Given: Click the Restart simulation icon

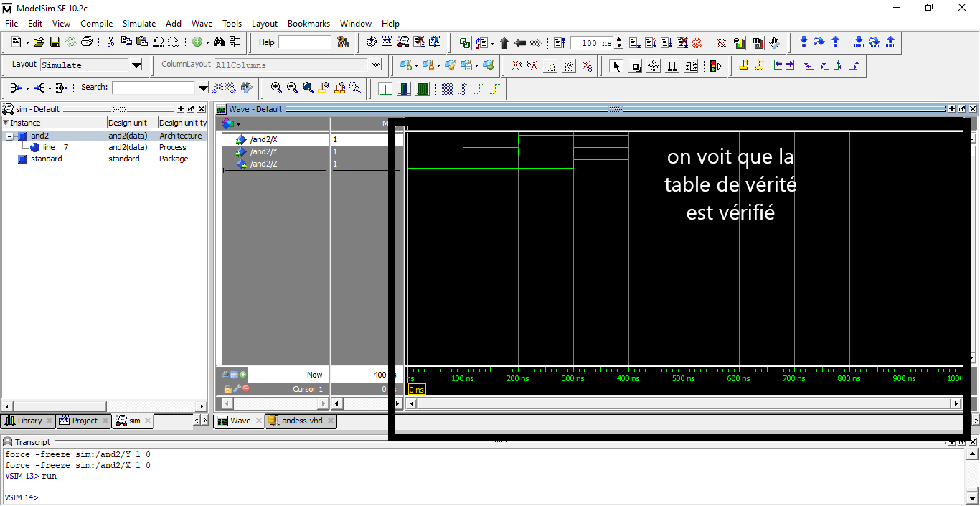Looking at the screenshot, I should 560,42.
